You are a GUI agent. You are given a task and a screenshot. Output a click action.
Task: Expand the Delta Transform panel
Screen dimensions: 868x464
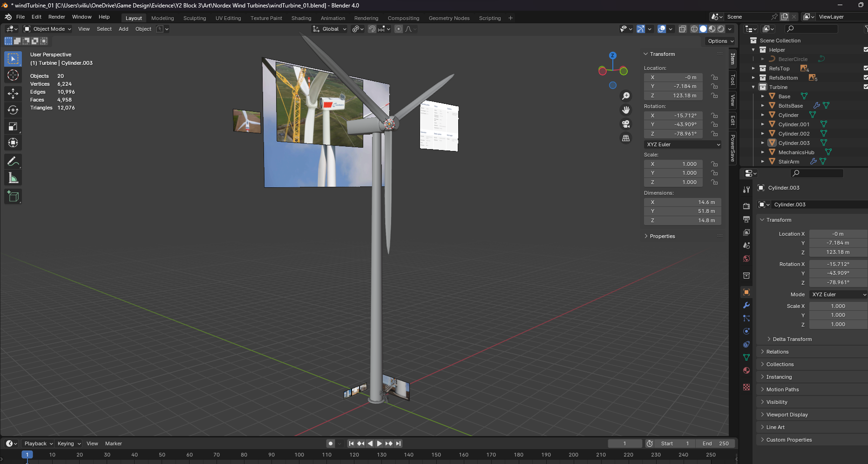pos(792,339)
